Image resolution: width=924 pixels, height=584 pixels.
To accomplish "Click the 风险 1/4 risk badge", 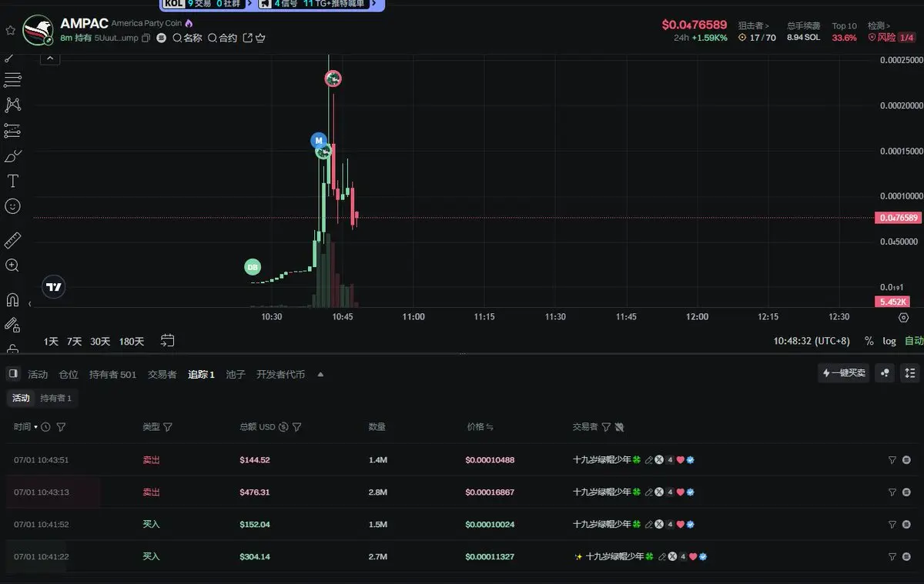I will [892, 37].
